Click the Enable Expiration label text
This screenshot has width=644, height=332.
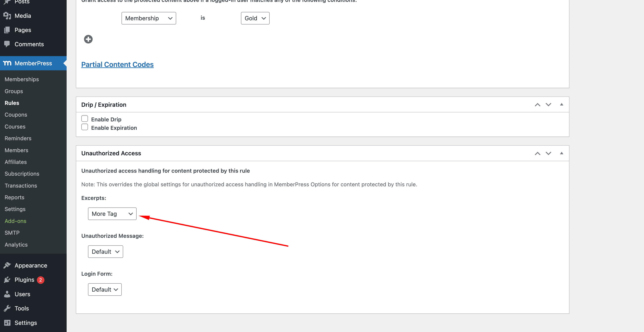[x=114, y=128]
